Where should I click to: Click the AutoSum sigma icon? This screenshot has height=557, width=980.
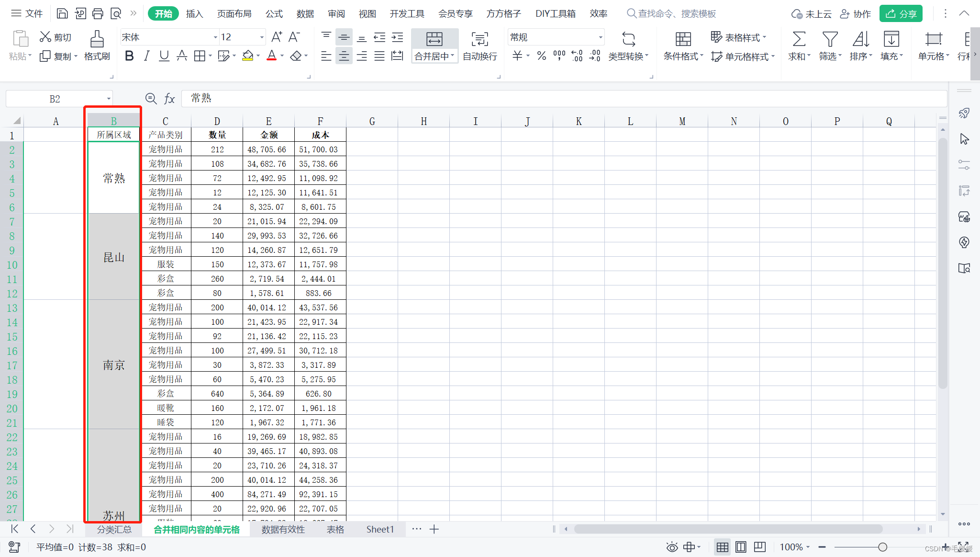coord(799,39)
